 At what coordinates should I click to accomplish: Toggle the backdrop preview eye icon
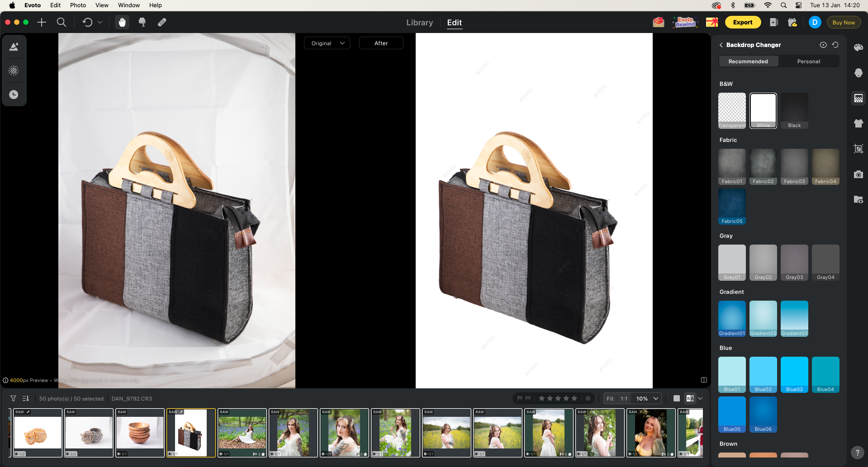pyautogui.click(x=823, y=45)
